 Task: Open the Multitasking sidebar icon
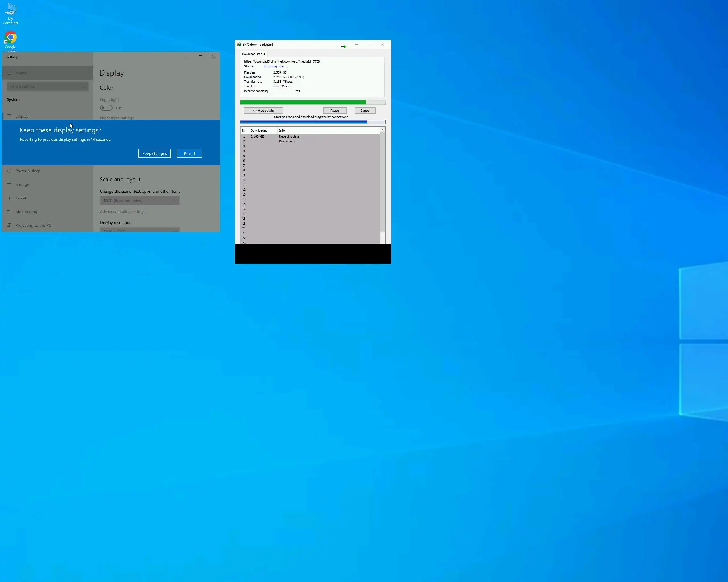click(9, 211)
